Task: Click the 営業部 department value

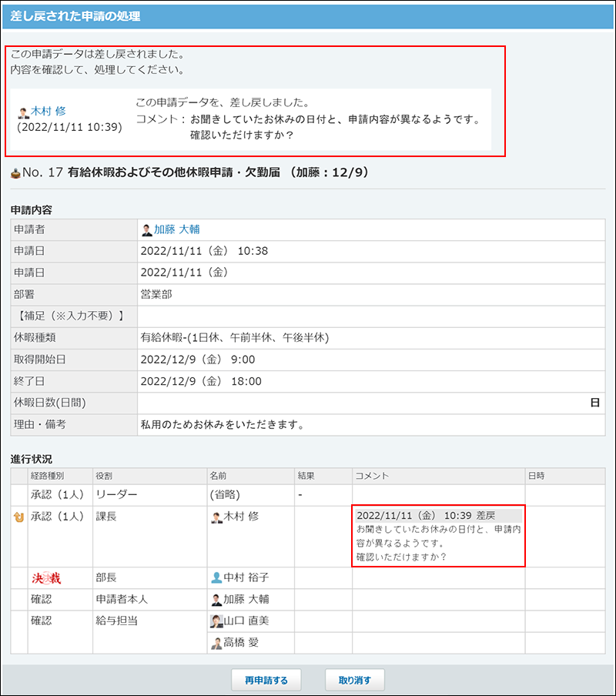Action: click(x=156, y=294)
